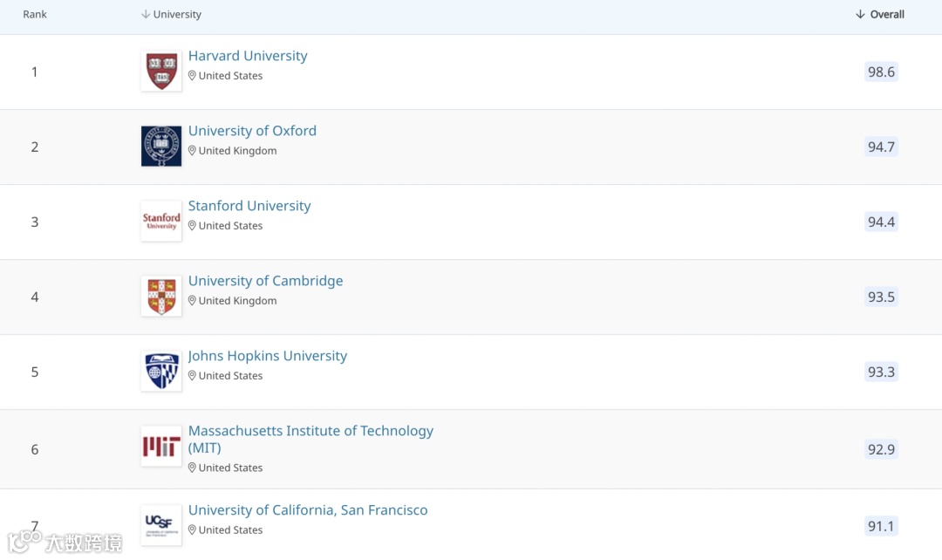Image resolution: width=942 pixels, height=560 pixels.
Task: Click the University of Cambridge crest logo
Action: pos(161,297)
